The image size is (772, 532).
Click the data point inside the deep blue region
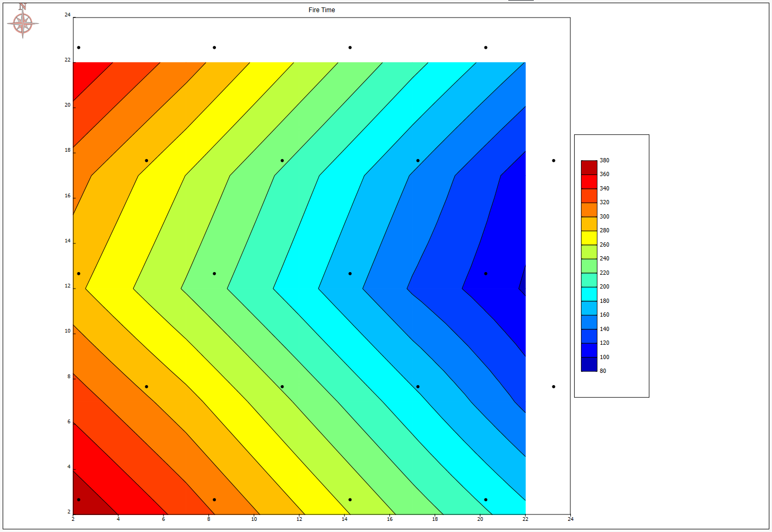coord(485,274)
